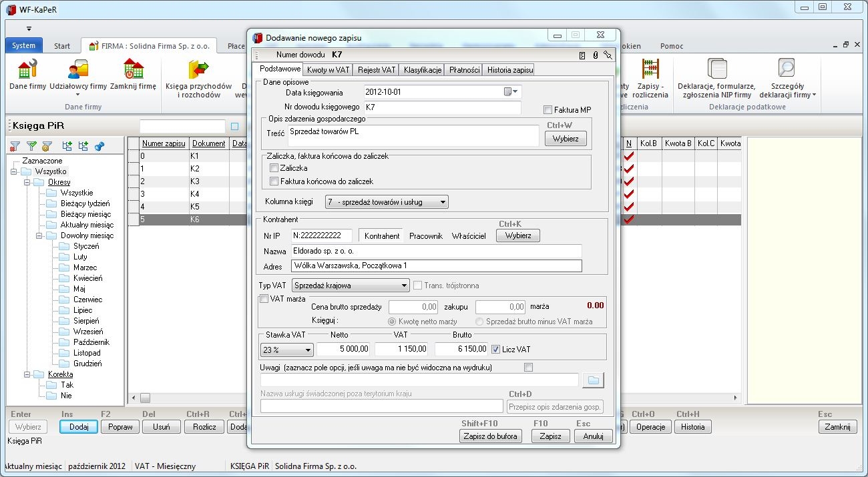
Task: Select the Kwotę netto marży radio button
Action: click(392, 322)
